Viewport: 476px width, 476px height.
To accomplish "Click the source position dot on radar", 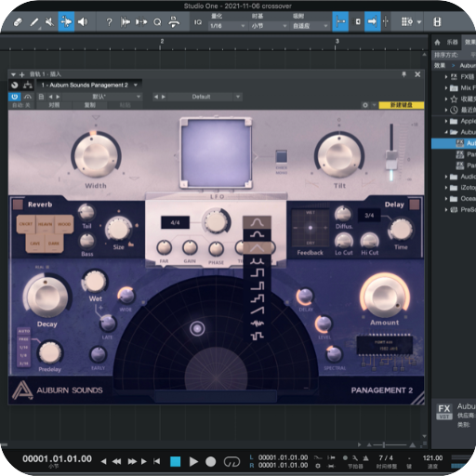I will click(x=197, y=328).
